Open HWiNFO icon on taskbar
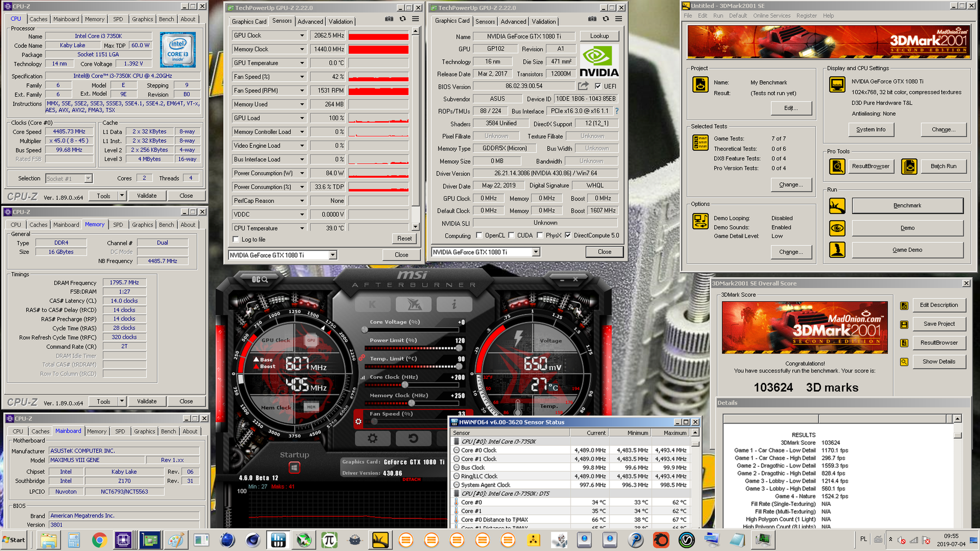Screen dimensions: 980x551 pos(278,540)
